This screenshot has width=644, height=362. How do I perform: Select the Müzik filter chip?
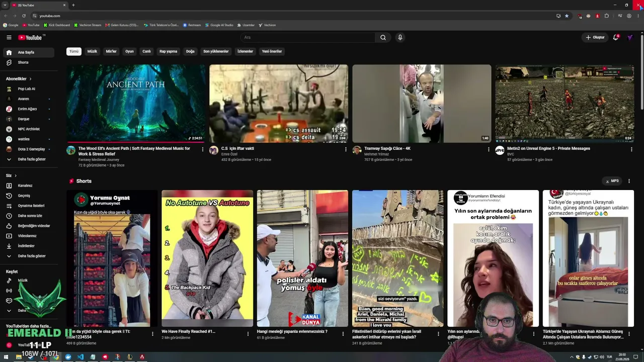(x=92, y=51)
